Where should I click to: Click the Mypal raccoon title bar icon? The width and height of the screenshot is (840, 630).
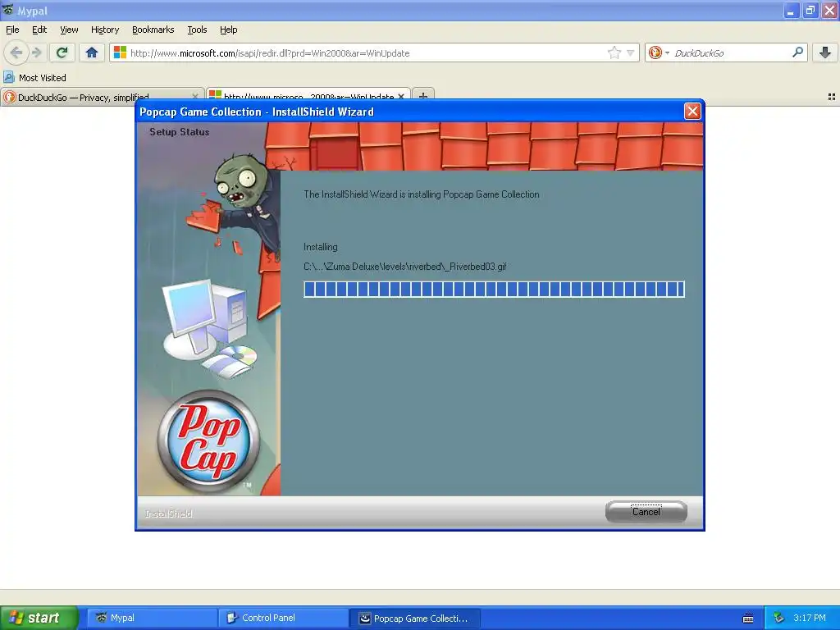point(8,10)
